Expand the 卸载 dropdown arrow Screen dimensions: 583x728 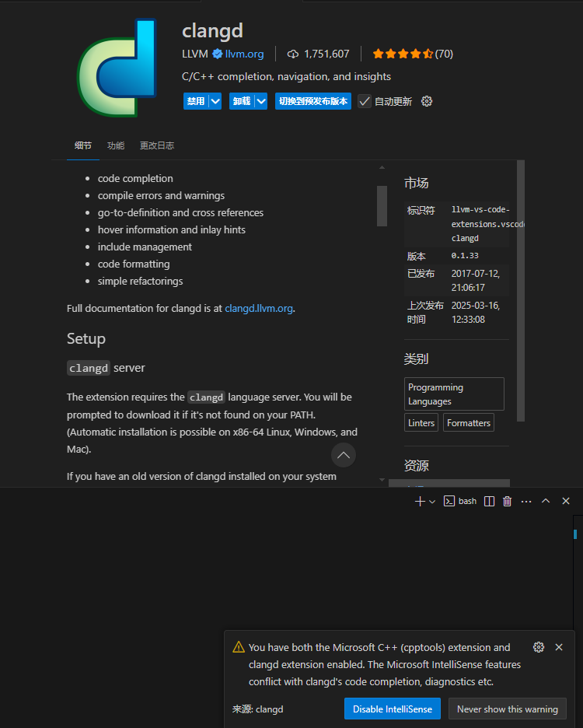click(261, 101)
